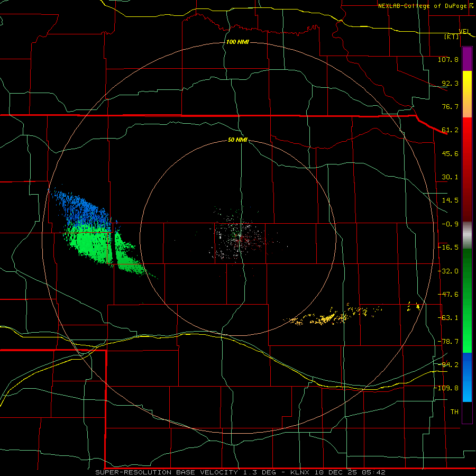Click the Super-Resolution Base Velocity caption
This screenshot has width=476, height=476.
[241, 472]
